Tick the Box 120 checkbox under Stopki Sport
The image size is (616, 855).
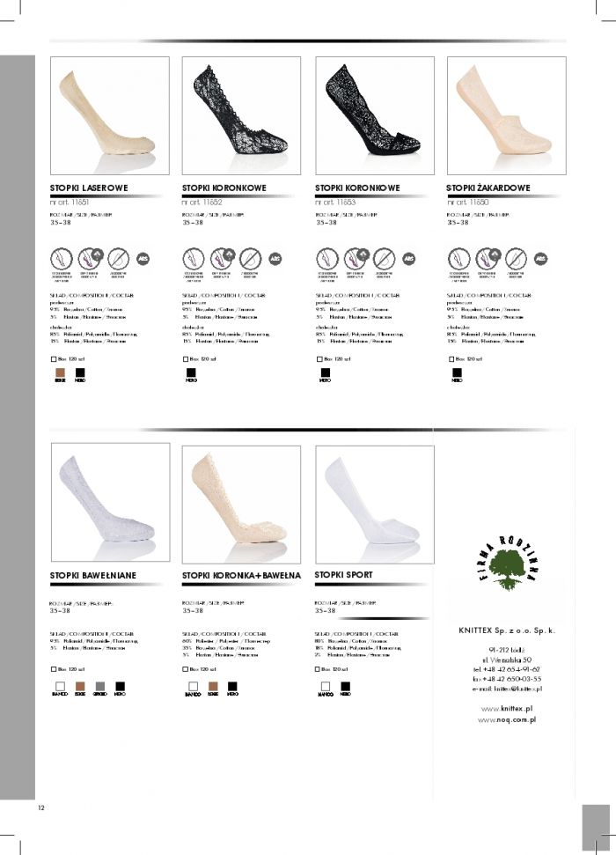pyautogui.click(x=319, y=669)
